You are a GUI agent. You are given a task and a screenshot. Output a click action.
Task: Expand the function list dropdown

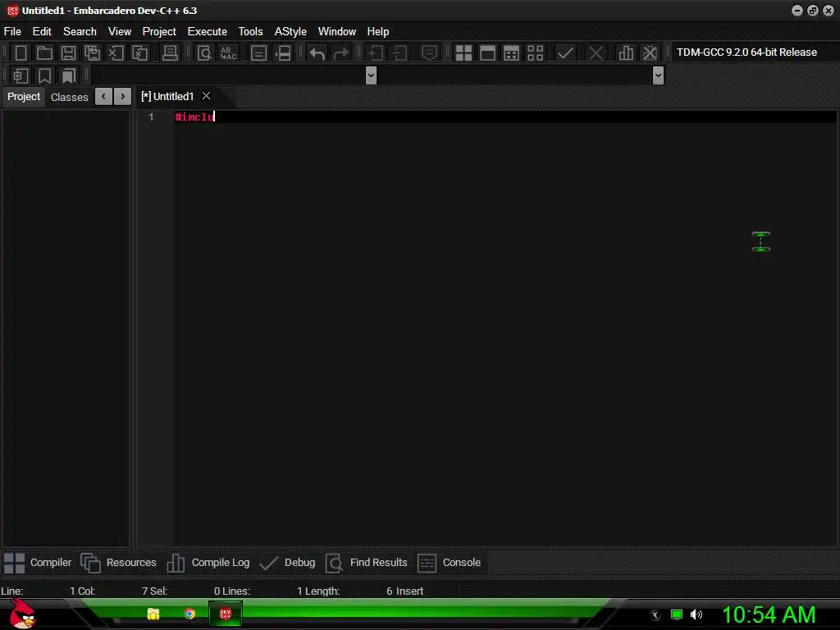(x=659, y=75)
